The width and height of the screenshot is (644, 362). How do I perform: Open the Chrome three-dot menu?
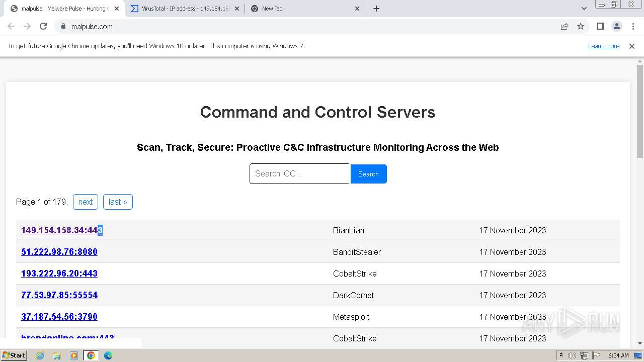pyautogui.click(x=633, y=27)
